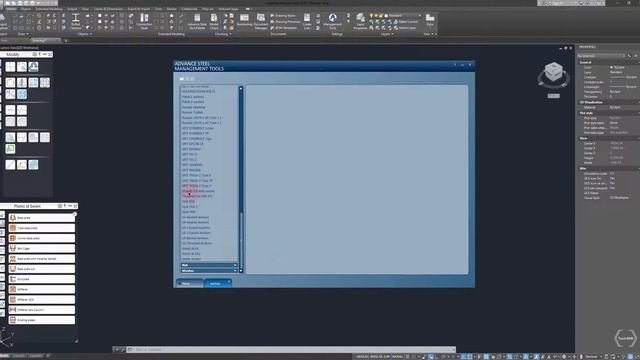This screenshot has width=640, height=360.
Task: Switch to Home tab in Management Tools dialog
Action: tap(189, 283)
